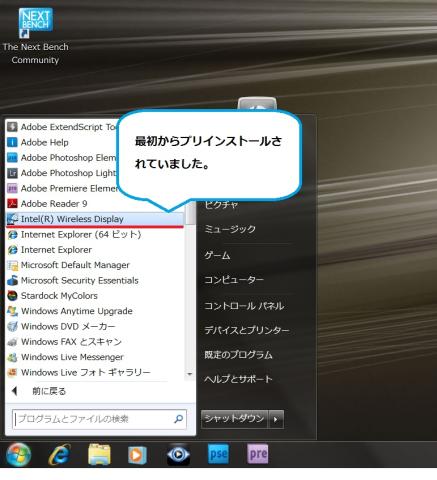This screenshot has width=437, height=480.
Task: Click the Windows Live フォト ギャラリー icon
Action: click(x=12, y=372)
